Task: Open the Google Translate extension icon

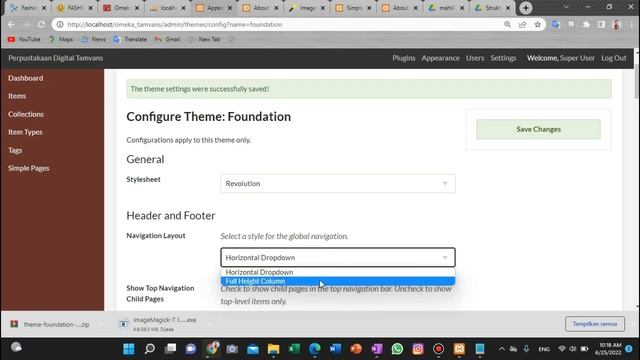Action: point(556,24)
